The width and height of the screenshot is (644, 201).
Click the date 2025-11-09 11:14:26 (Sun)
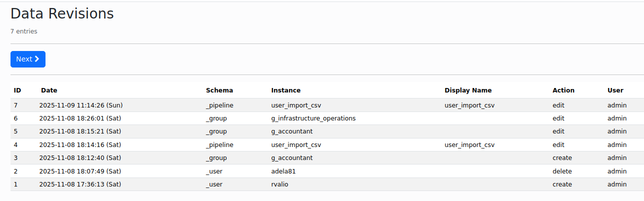coord(81,105)
